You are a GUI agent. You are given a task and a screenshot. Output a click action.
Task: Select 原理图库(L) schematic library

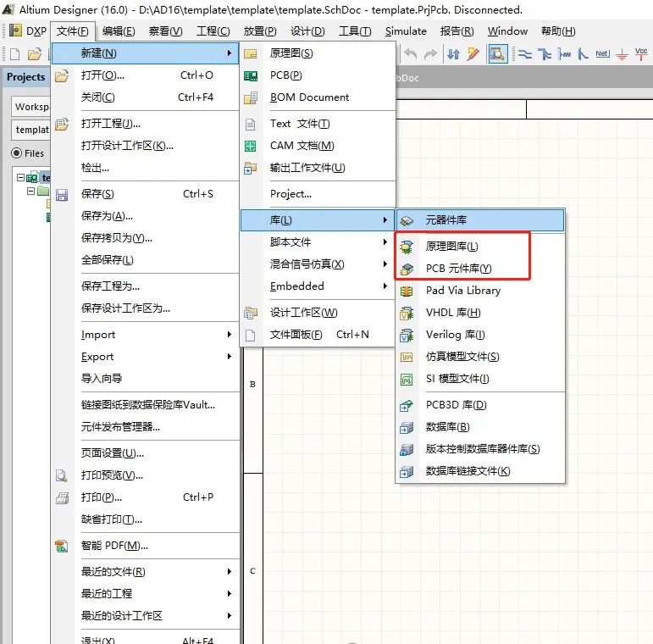(x=479, y=247)
